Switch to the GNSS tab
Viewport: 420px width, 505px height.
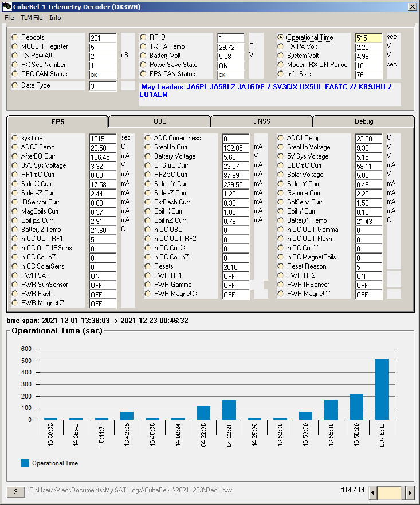click(x=261, y=121)
